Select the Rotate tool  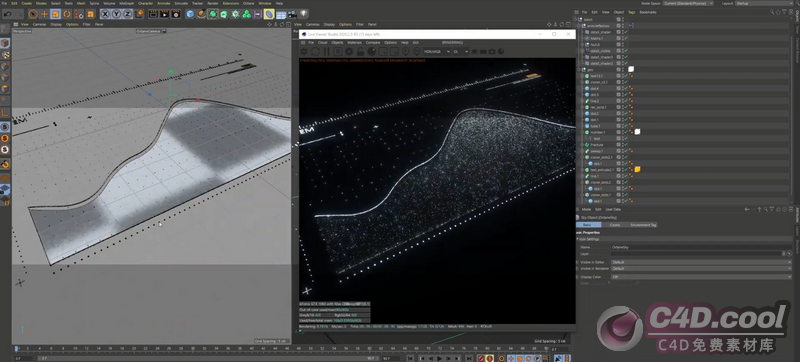pos(67,14)
